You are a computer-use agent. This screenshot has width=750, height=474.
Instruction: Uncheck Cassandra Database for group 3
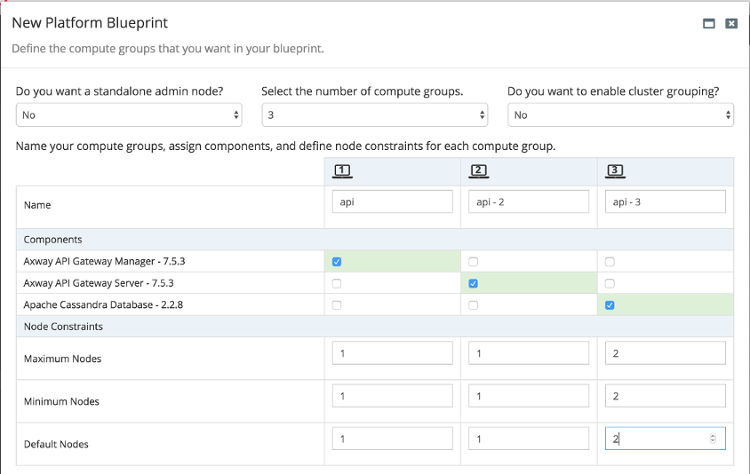(609, 305)
